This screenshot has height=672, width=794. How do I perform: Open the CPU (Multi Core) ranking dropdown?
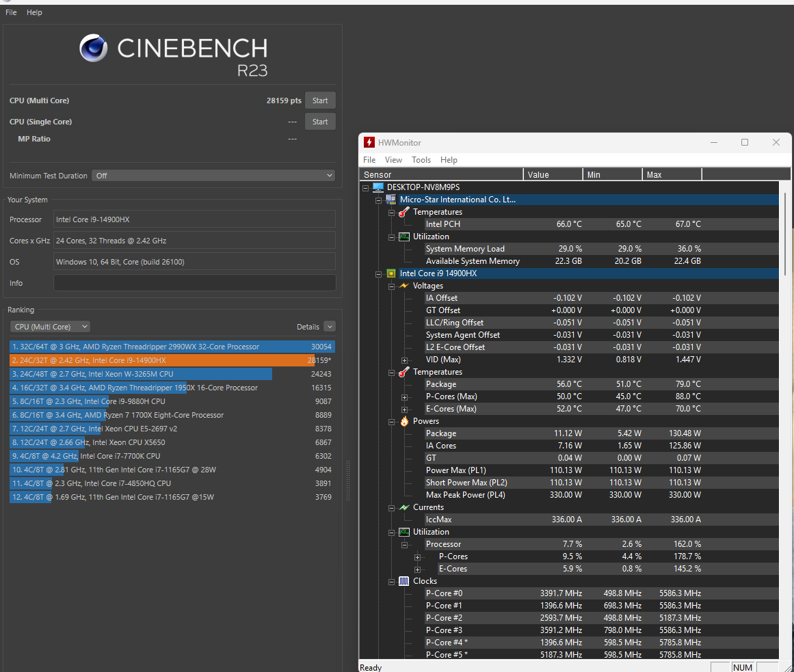coord(50,327)
